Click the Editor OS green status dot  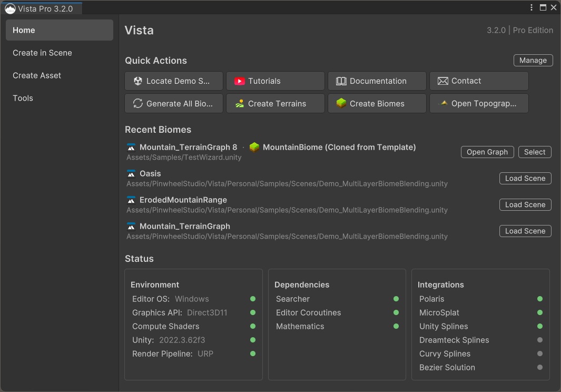[253, 299]
